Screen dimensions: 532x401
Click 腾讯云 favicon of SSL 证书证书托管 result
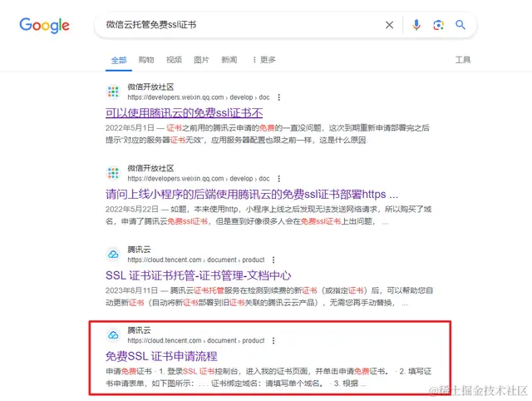click(113, 254)
